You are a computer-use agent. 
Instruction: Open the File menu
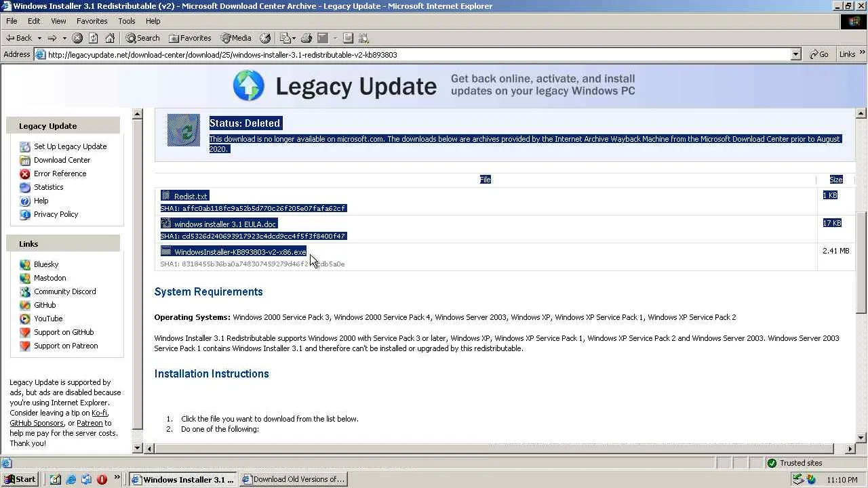(12, 21)
